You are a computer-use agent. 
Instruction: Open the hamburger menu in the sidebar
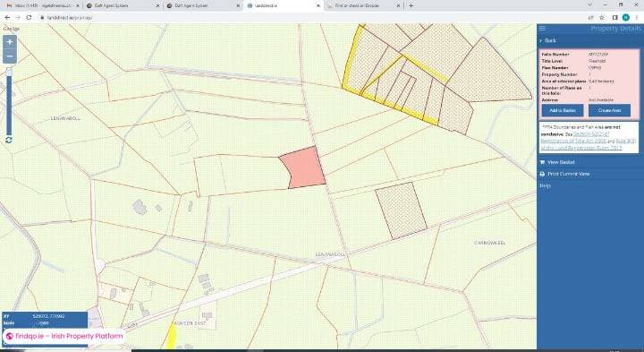[543, 29]
